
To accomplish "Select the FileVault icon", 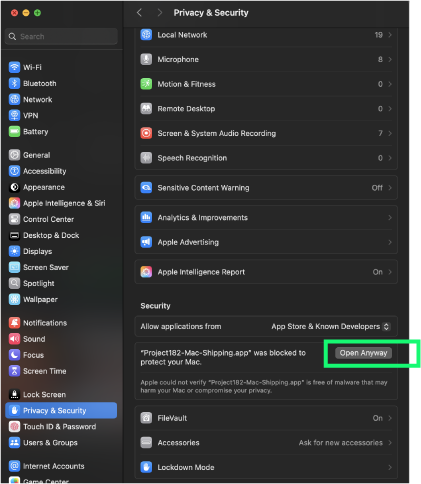I will 146,418.
